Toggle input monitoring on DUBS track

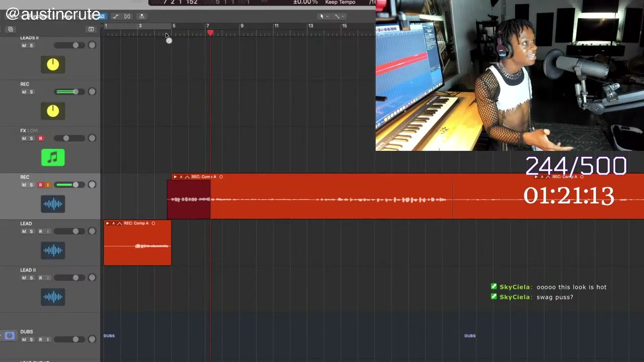pyautogui.click(x=48, y=340)
